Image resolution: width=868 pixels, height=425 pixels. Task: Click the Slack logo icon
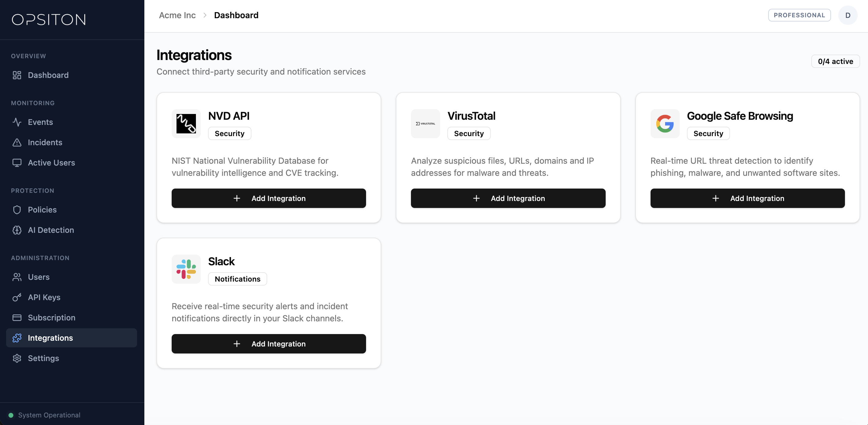[x=186, y=269]
